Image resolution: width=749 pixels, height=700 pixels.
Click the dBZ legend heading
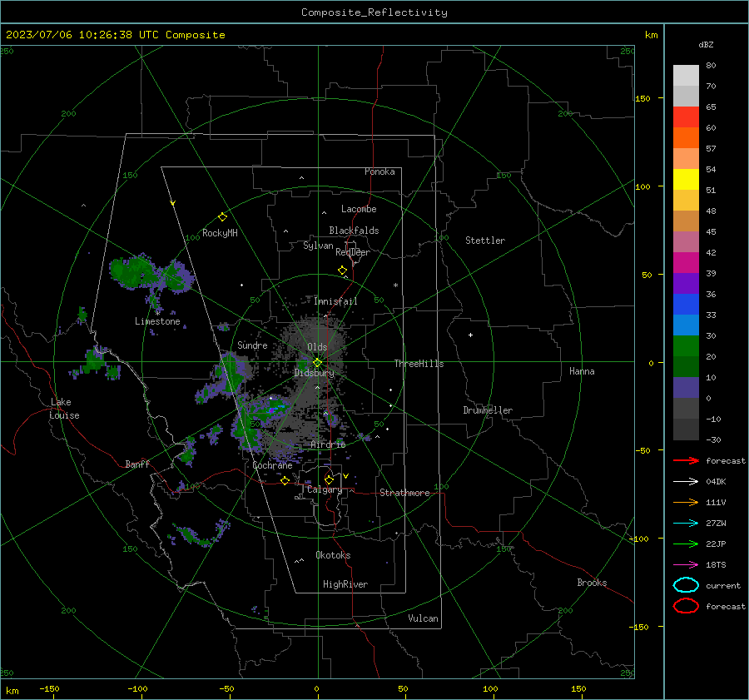706,44
